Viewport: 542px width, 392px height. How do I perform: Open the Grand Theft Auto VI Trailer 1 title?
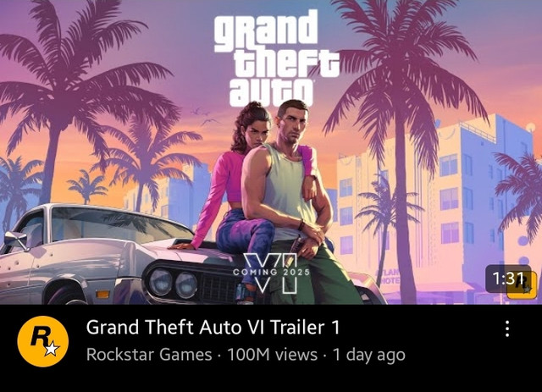click(213, 327)
